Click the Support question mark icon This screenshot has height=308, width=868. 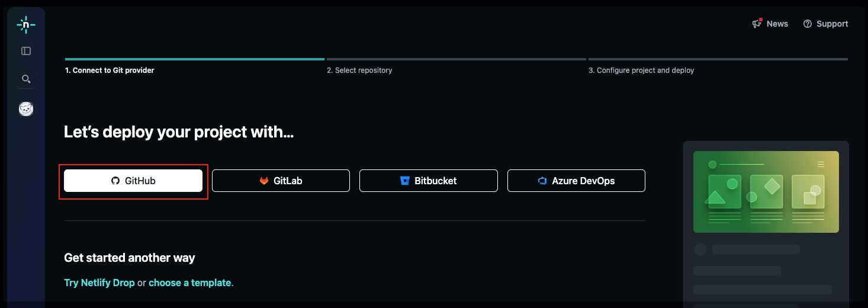pos(808,24)
